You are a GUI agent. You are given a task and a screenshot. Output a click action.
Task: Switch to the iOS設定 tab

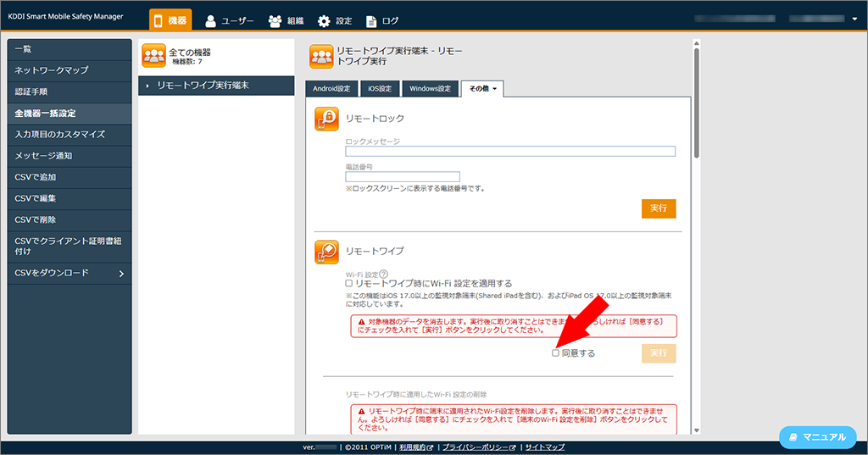pyautogui.click(x=380, y=89)
